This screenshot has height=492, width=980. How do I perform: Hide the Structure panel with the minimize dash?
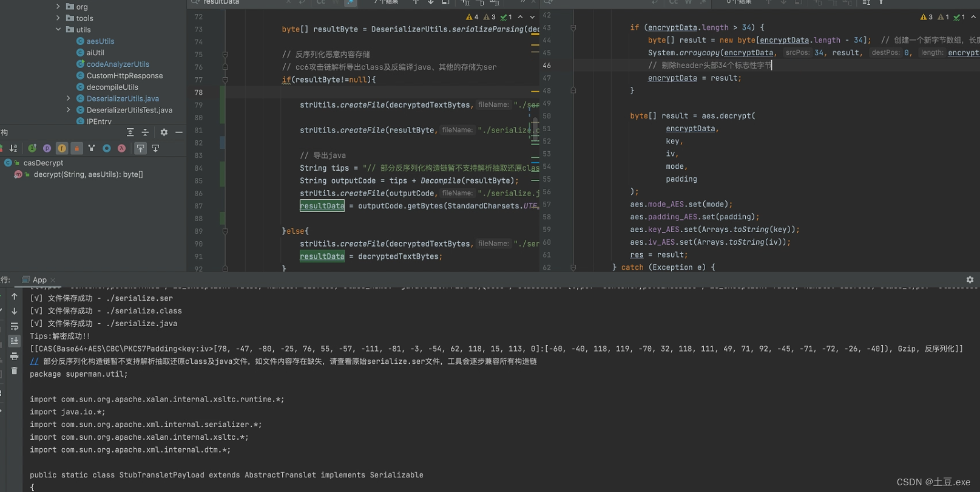pos(179,132)
